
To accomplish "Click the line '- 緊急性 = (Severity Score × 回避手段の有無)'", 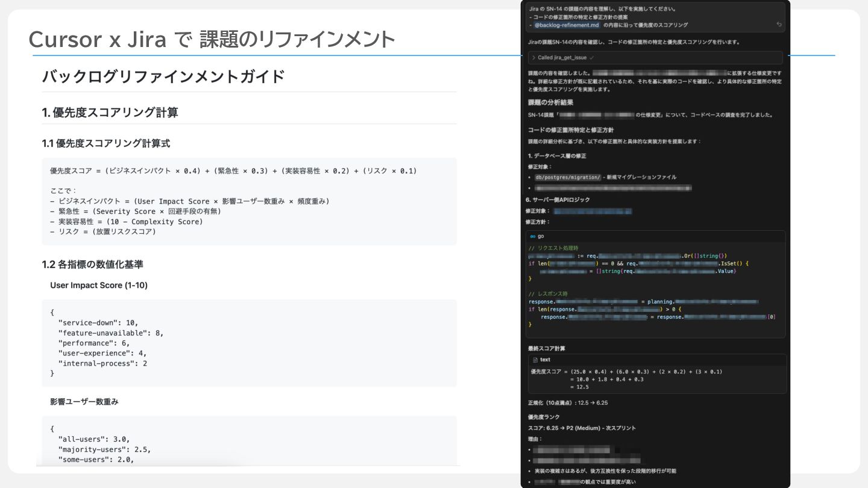I will pyautogui.click(x=136, y=211).
